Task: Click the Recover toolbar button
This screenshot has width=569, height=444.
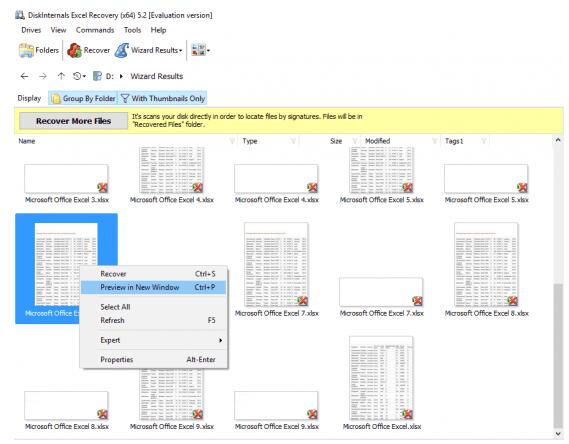Action: (x=89, y=50)
